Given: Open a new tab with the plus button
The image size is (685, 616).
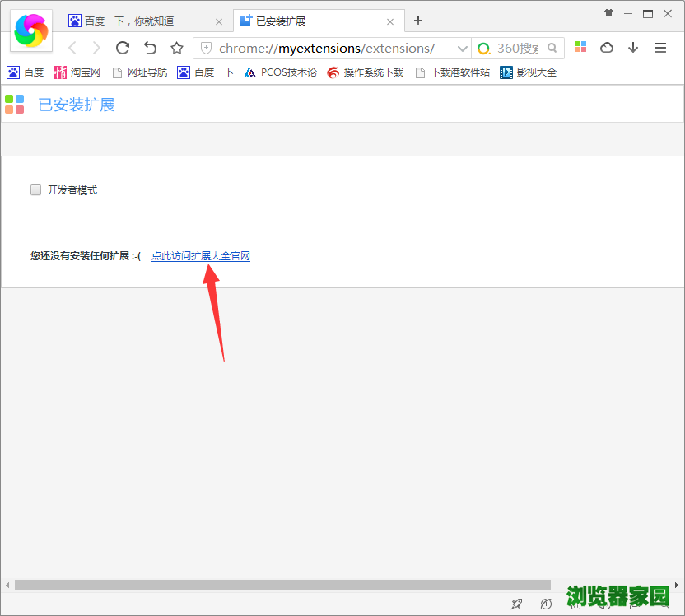Looking at the screenshot, I should coord(417,20).
